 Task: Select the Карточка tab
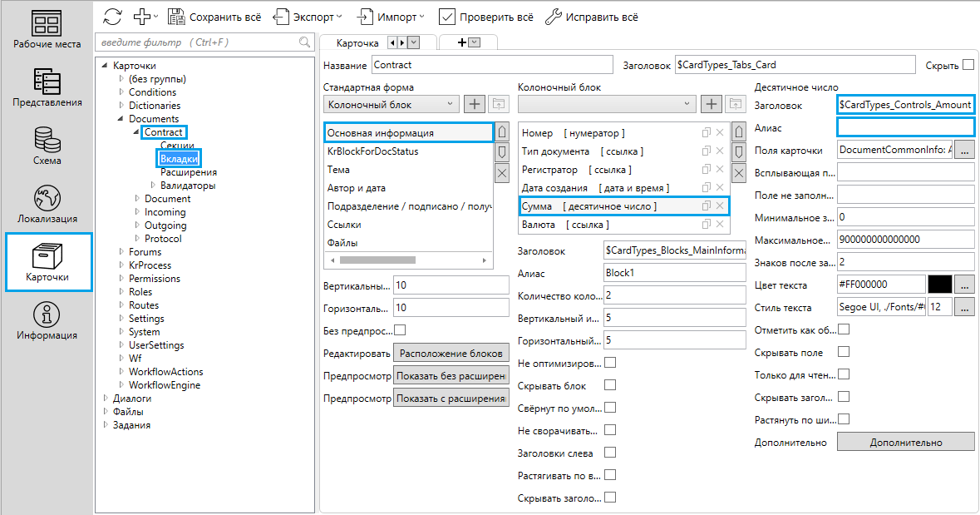point(357,42)
